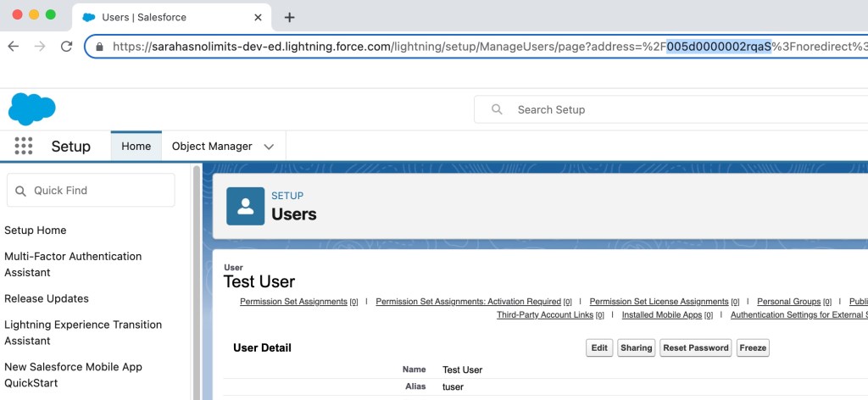Click the Alias value tuser
Viewport: 868px width, 400px height.
(x=453, y=386)
